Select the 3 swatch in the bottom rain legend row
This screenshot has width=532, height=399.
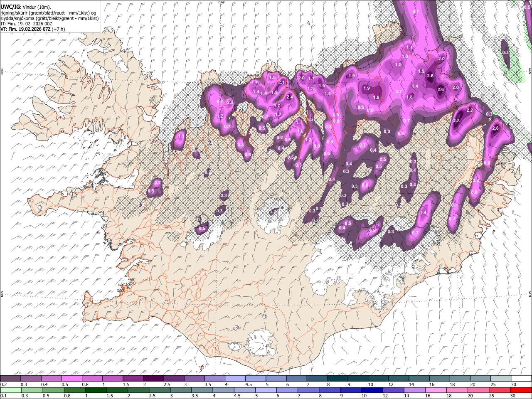point(180,390)
